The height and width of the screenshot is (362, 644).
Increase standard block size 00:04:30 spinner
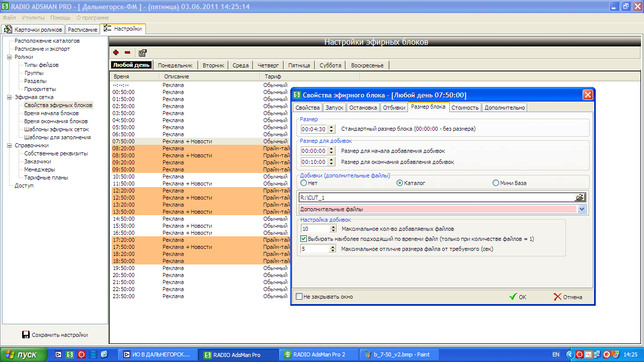tap(331, 127)
